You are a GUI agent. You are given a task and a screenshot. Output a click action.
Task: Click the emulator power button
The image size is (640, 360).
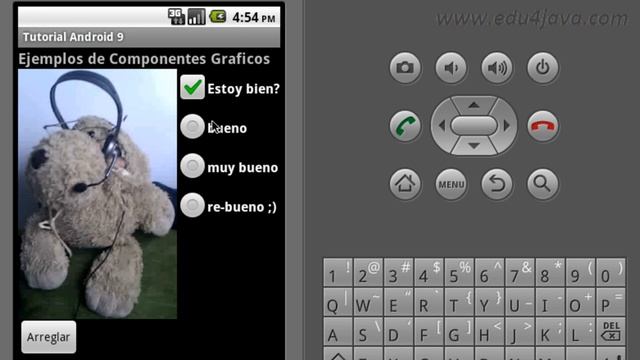pos(542,68)
